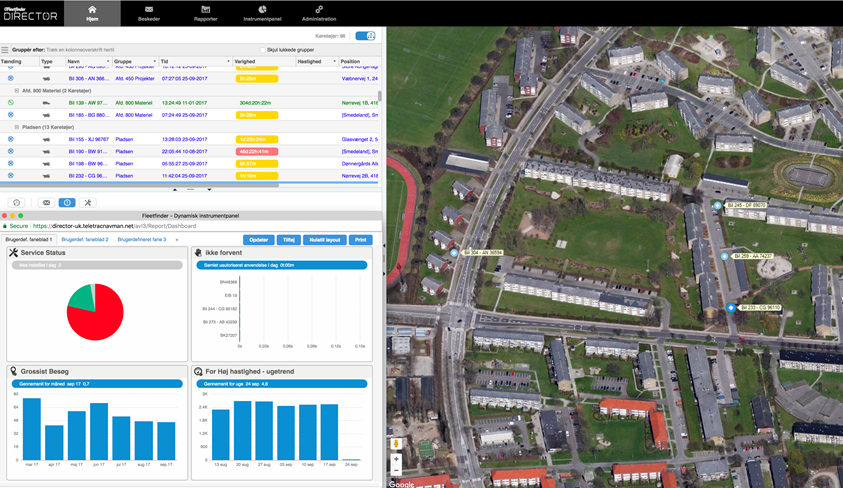Click the map zoom in plus button
The width and height of the screenshot is (843, 488).
[x=397, y=460]
